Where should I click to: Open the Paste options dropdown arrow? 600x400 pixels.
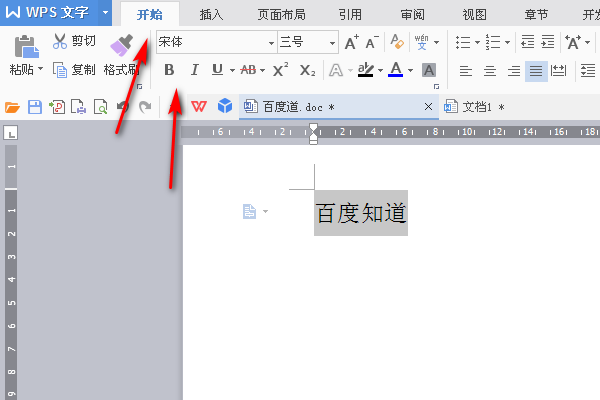tap(41, 69)
